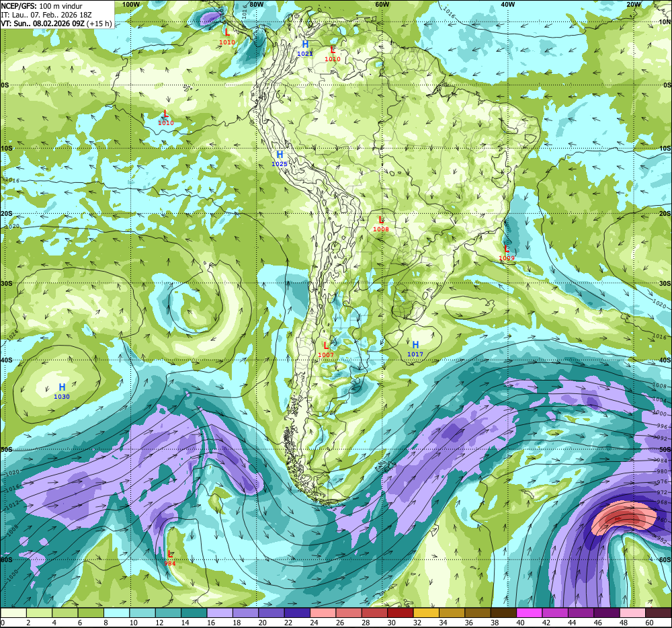The image size is (672, 628).
Task: Pick the dark purple swatch between 46 and 48
Action: tap(606, 613)
